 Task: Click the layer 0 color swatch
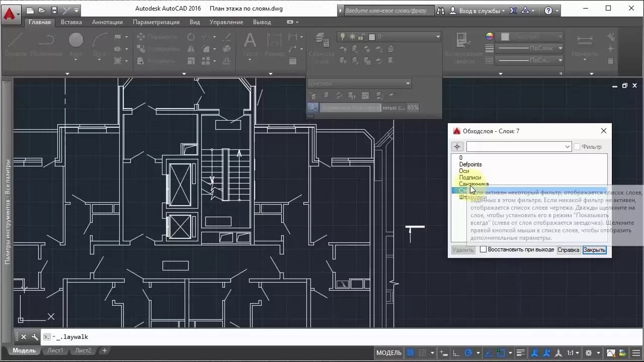[372, 37]
